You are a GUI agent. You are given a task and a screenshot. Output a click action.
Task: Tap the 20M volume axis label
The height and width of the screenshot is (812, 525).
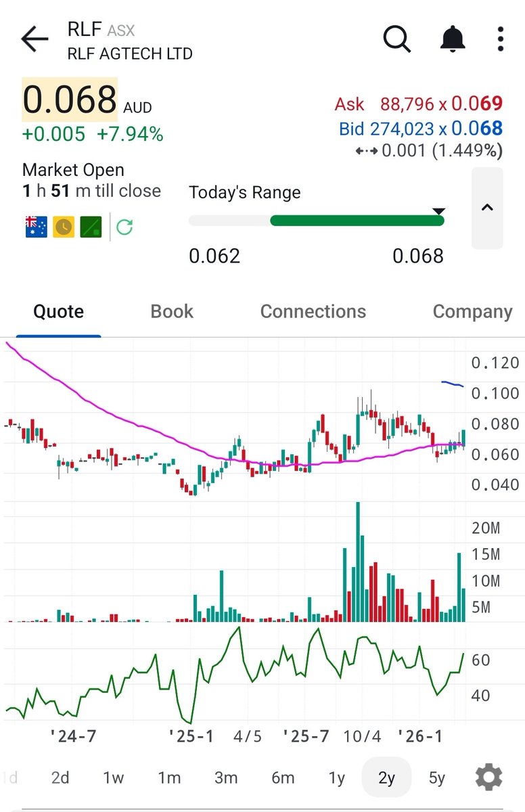486,528
